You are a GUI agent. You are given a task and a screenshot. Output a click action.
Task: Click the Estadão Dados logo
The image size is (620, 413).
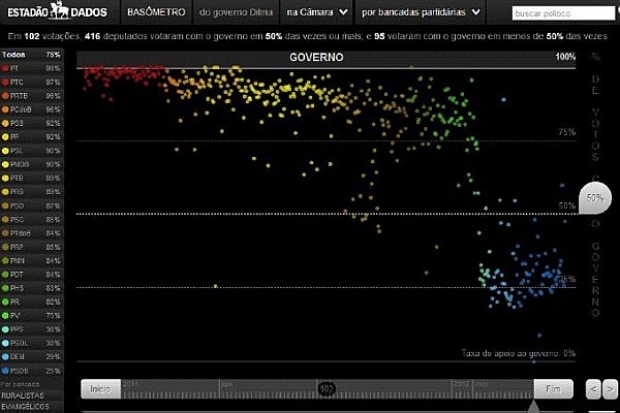click(x=57, y=13)
